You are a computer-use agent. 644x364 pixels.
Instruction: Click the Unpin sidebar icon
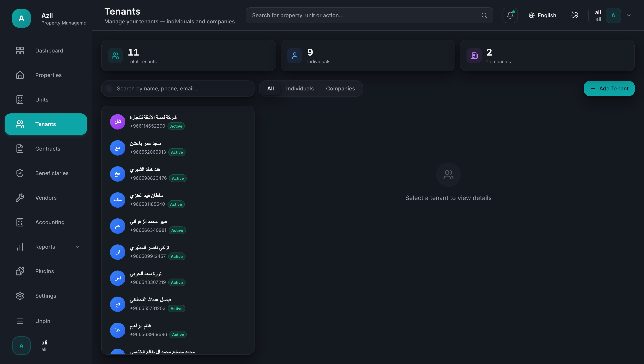tap(20, 321)
